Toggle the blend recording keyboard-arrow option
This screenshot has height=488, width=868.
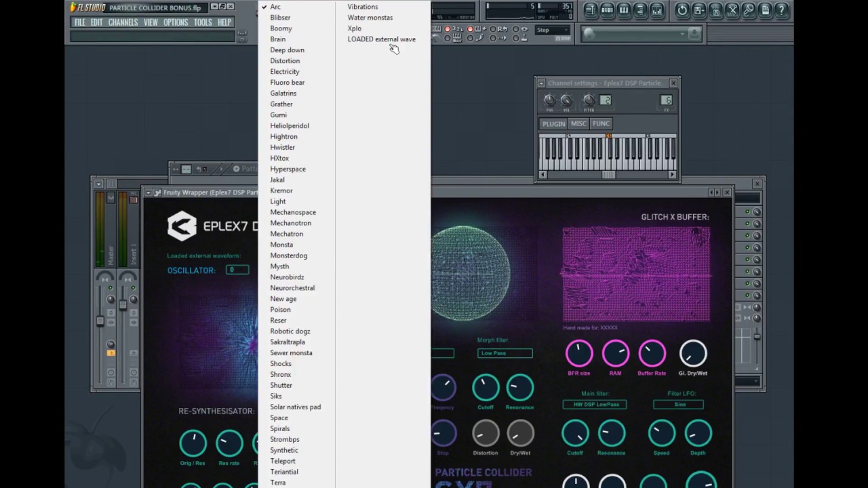coord(477,28)
